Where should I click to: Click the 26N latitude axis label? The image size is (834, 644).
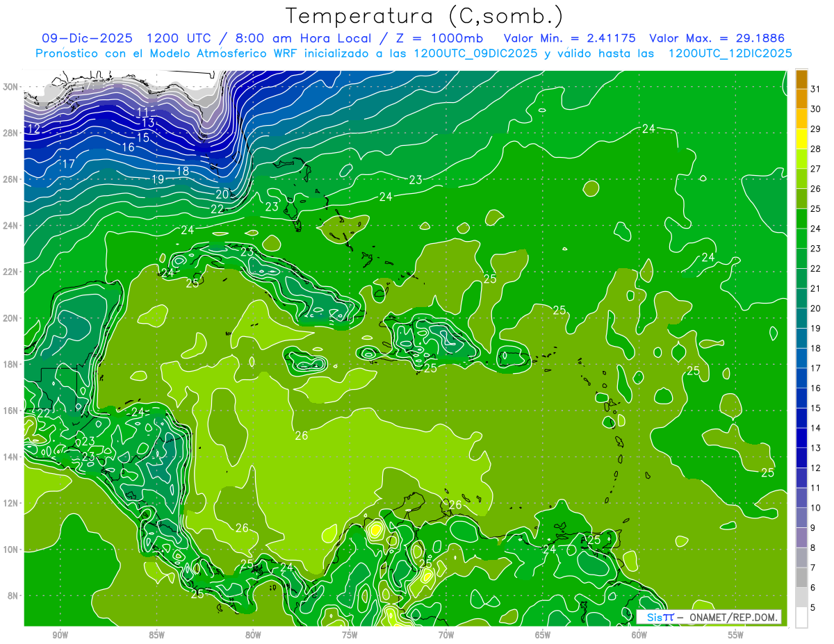point(11,179)
